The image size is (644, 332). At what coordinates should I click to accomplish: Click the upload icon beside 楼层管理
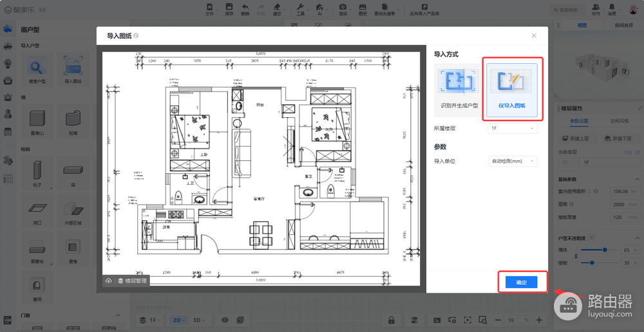pos(108,281)
